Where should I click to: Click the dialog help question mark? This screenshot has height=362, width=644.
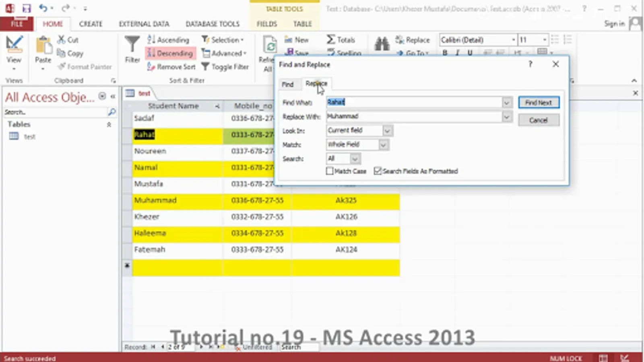(x=530, y=64)
